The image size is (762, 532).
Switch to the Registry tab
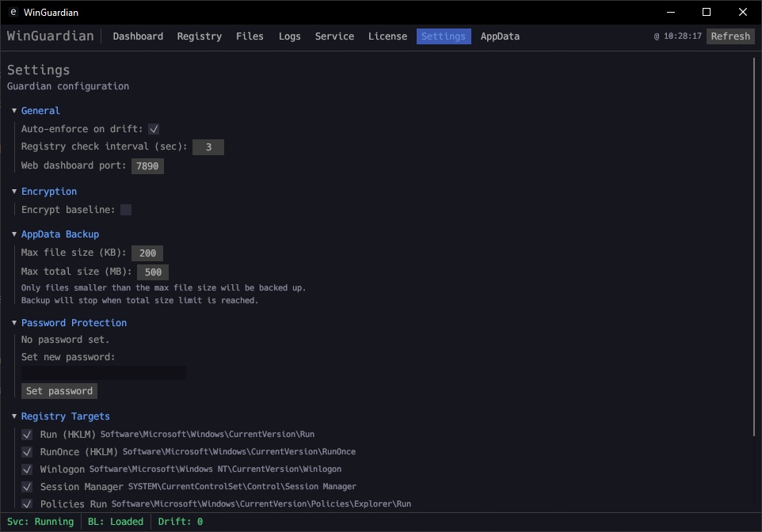[x=199, y=36]
